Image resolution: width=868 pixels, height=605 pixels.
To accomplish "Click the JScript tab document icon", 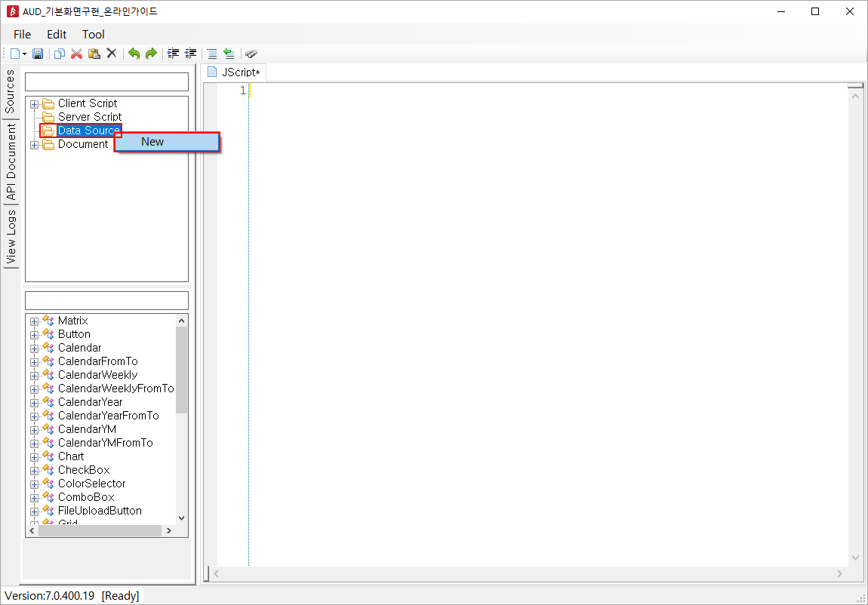I will [x=212, y=72].
